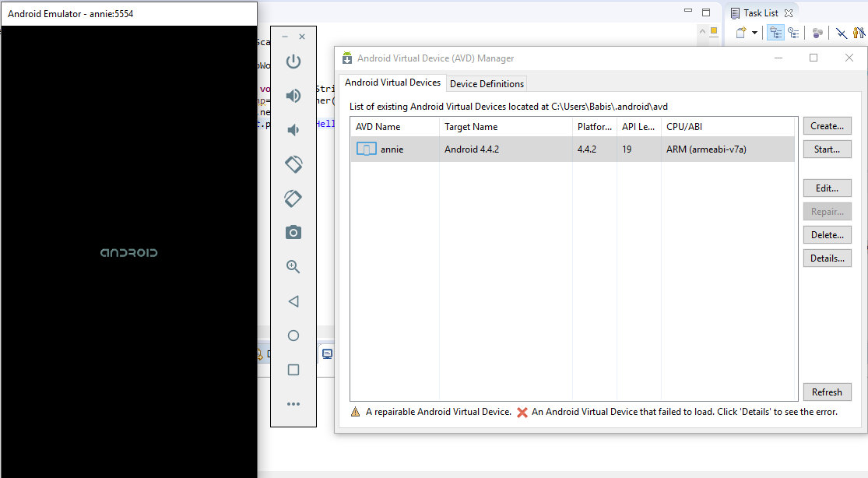Screen dimensions: 868x478
Task: Switch to the Device Definitions tab
Action: (x=487, y=83)
